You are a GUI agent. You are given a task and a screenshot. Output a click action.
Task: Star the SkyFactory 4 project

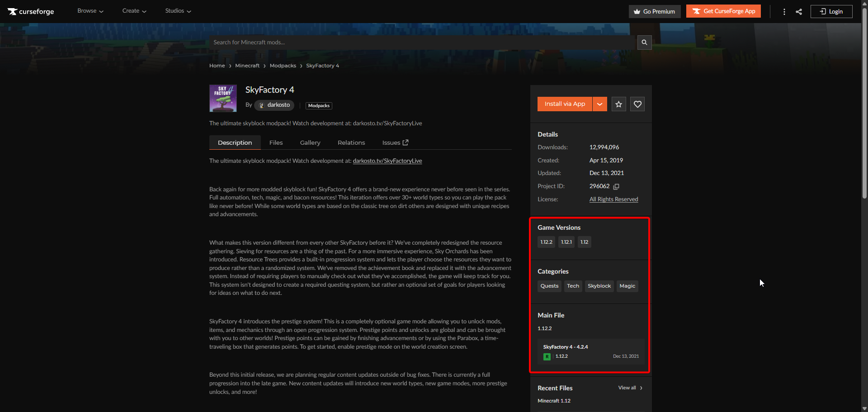click(x=618, y=104)
